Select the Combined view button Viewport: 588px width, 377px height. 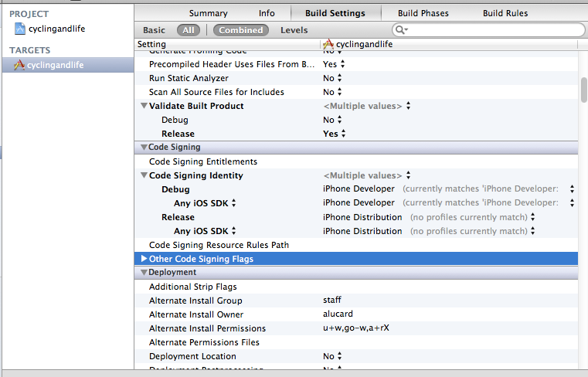pos(241,30)
